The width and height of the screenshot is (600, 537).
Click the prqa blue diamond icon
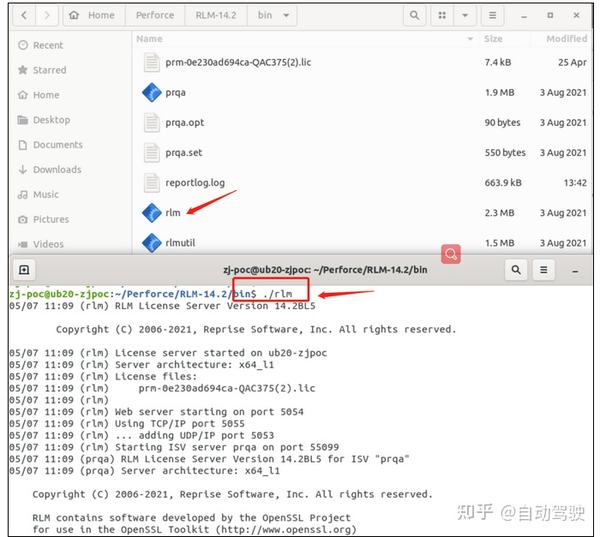tap(152, 93)
